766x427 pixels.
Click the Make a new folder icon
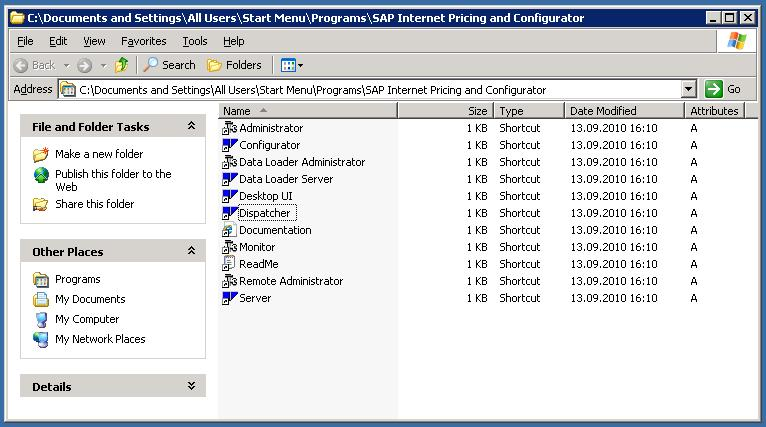41,154
